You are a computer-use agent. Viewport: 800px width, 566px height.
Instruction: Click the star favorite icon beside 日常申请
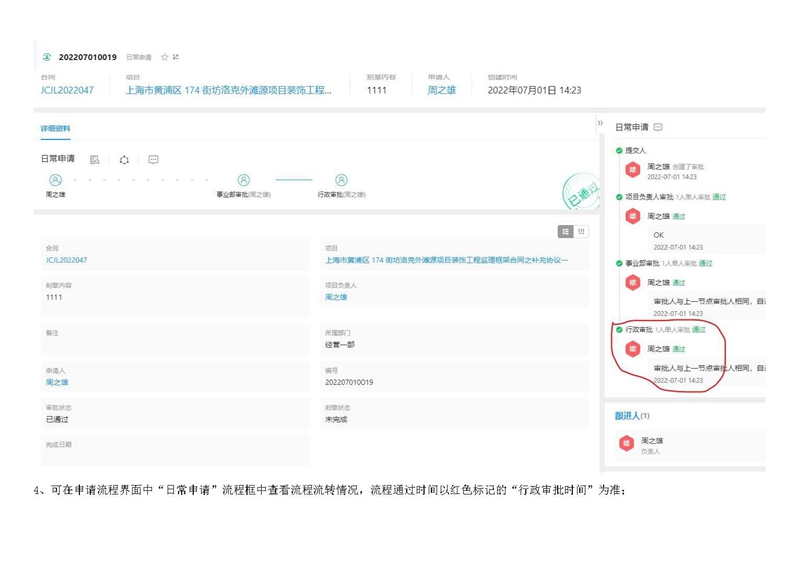pyautogui.click(x=165, y=58)
